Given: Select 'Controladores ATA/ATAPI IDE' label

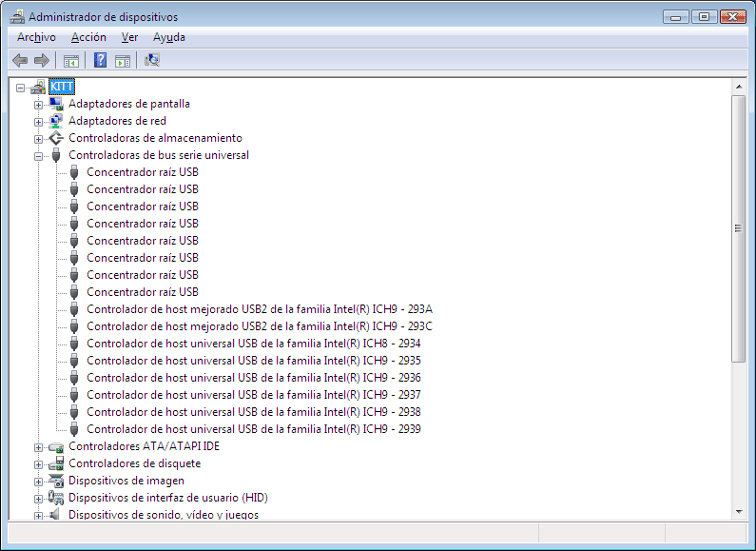Looking at the screenshot, I should tap(145, 446).
